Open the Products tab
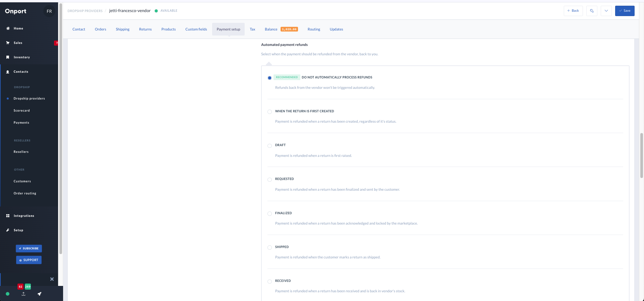 tap(168, 29)
